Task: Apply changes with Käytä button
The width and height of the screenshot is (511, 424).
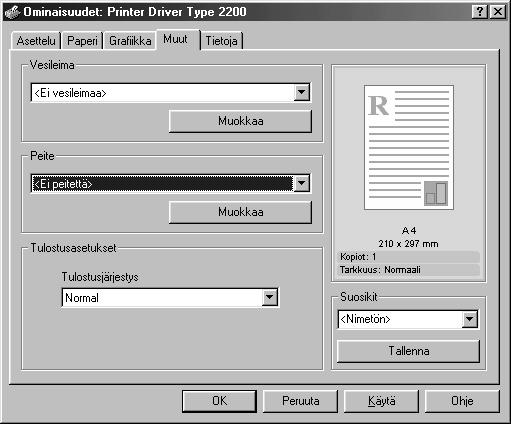Action: (382, 401)
